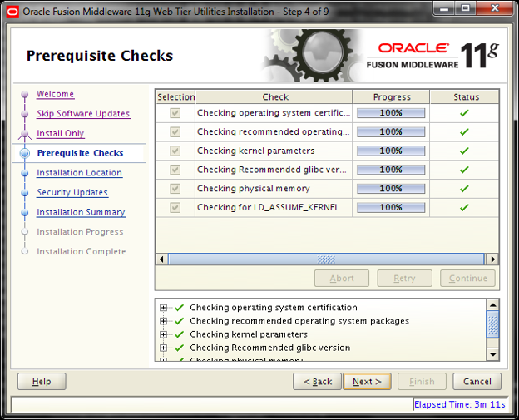Select 'Checking physical memory' table cell
Image resolution: width=519 pixels, height=420 pixels.
coord(274,189)
